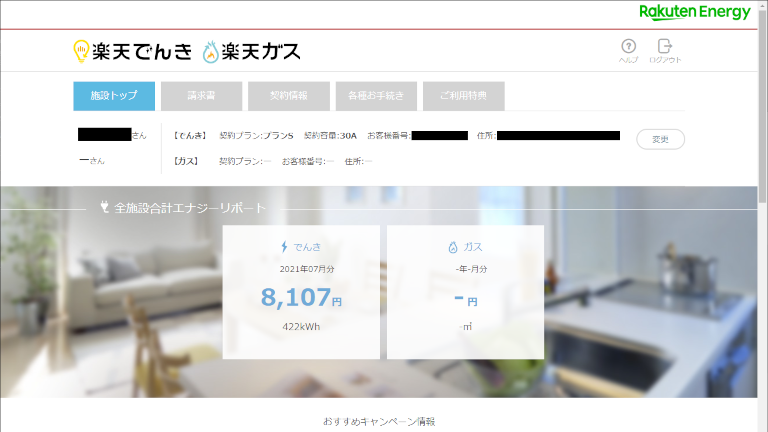The image size is (768, 432).
Task: Click the gas flame drop icon
Action: point(453,247)
